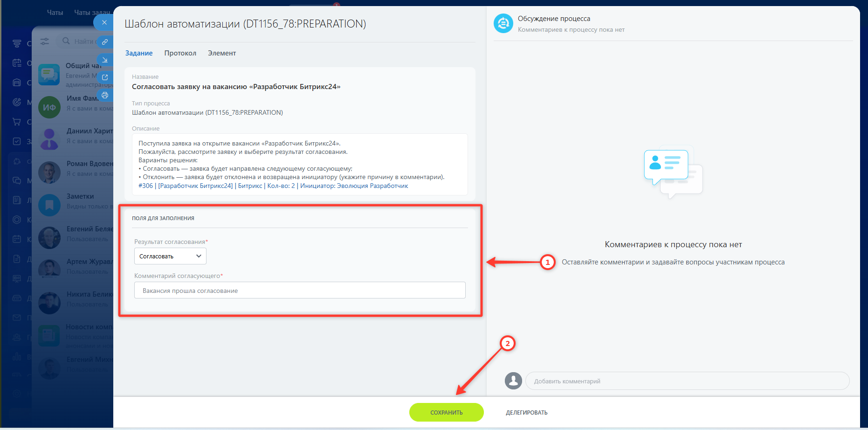This screenshot has width=868, height=430.
Task: Click the Обсуждение процесса heading
Action: click(554, 19)
